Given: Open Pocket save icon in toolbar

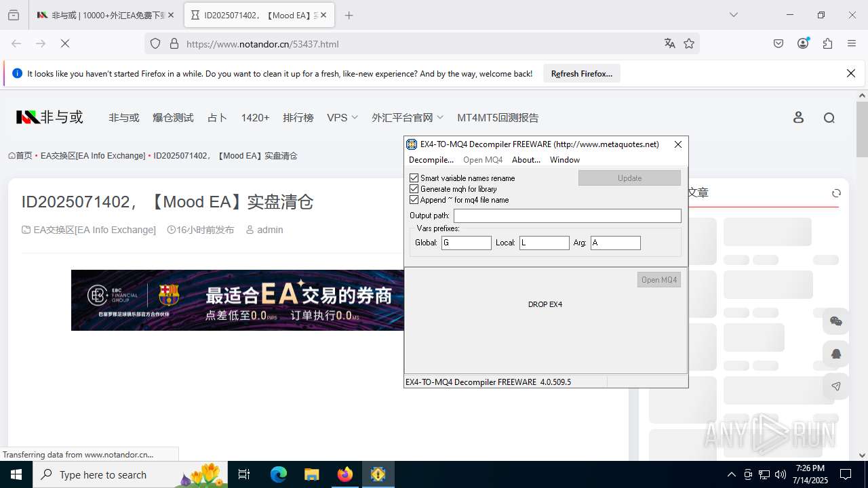Looking at the screenshot, I should (x=778, y=43).
